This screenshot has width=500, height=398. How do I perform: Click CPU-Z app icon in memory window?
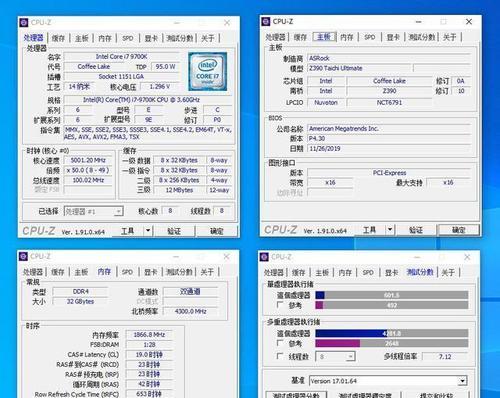click(23, 256)
